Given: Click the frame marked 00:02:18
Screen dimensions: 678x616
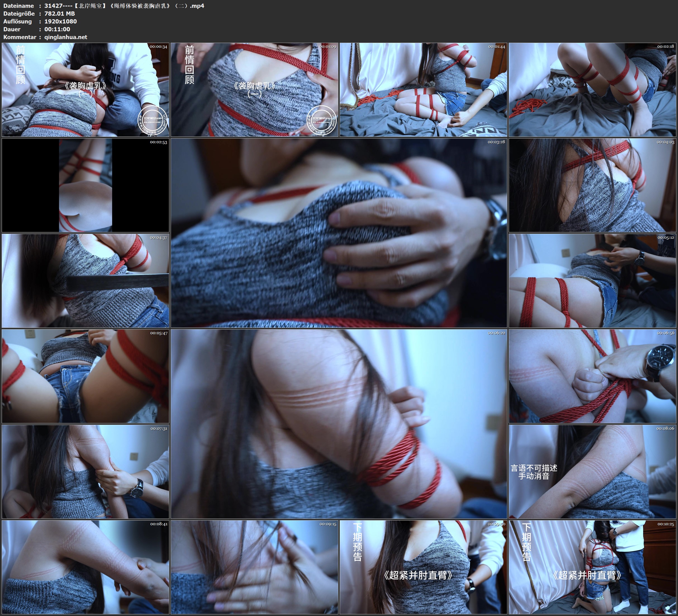Looking at the screenshot, I should coord(592,89).
